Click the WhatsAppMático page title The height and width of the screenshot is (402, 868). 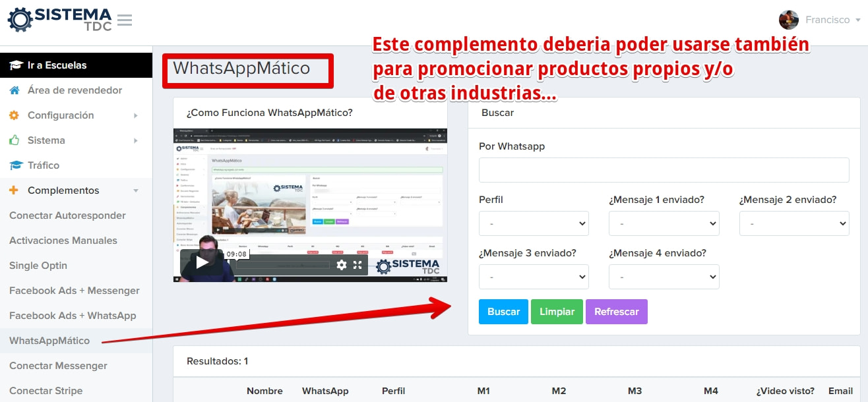(241, 68)
